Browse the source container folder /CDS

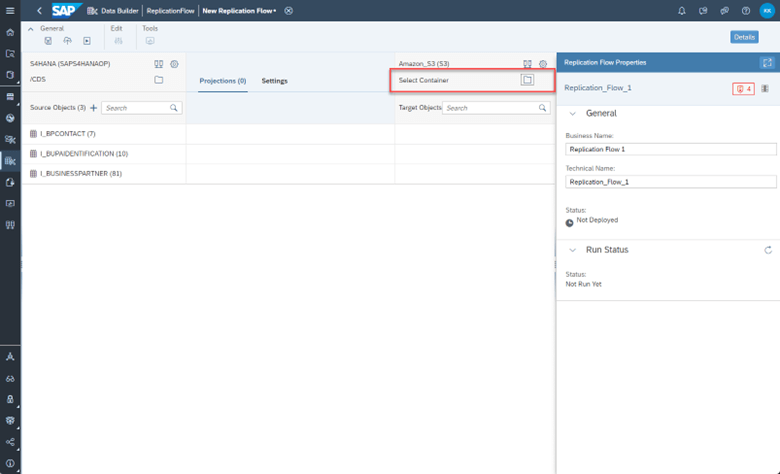tap(158, 80)
